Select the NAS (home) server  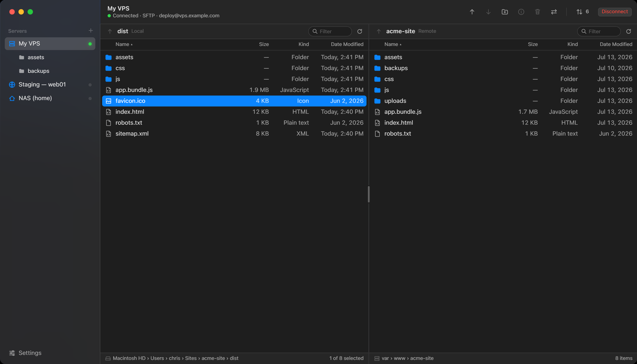coord(50,98)
